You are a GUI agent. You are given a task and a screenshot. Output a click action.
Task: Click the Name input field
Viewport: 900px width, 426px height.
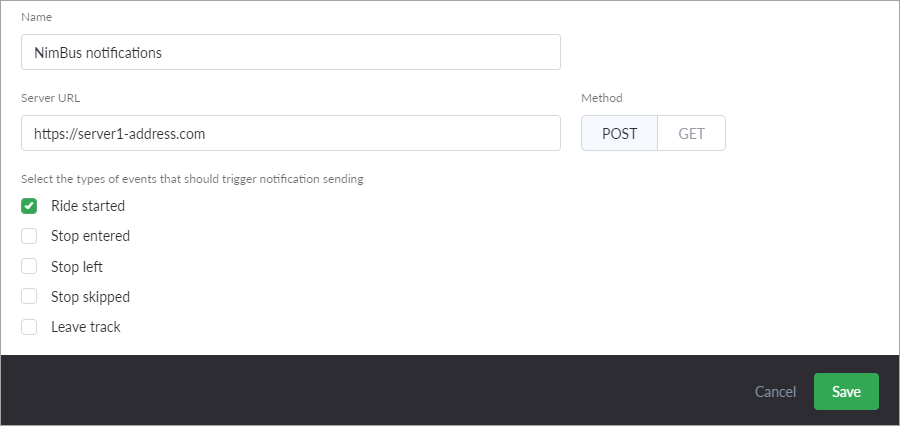pyautogui.click(x=290, y=53)
